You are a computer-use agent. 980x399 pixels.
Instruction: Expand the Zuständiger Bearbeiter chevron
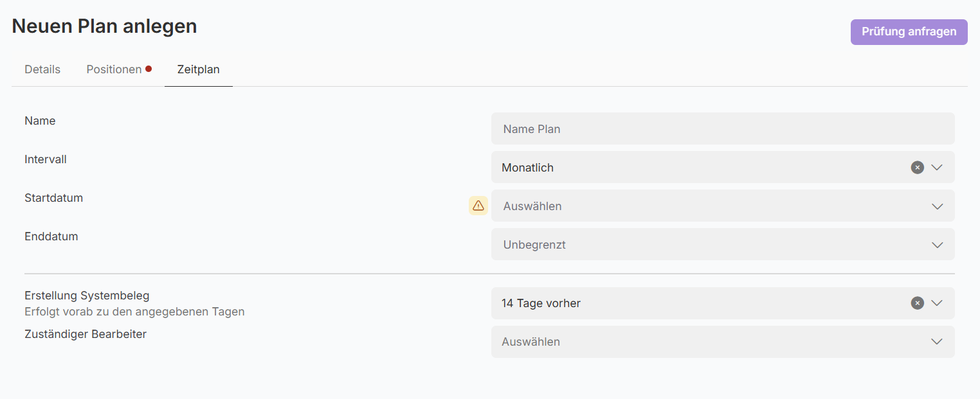937,342
